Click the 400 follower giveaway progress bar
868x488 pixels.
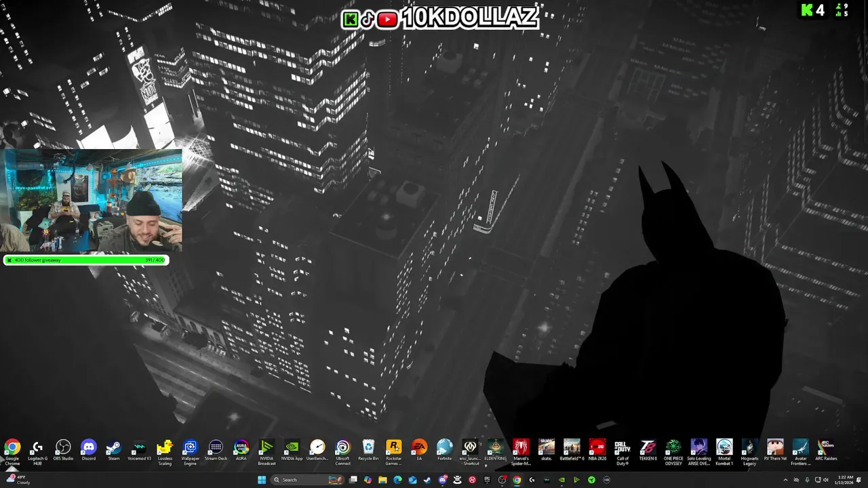pos(86,260)
